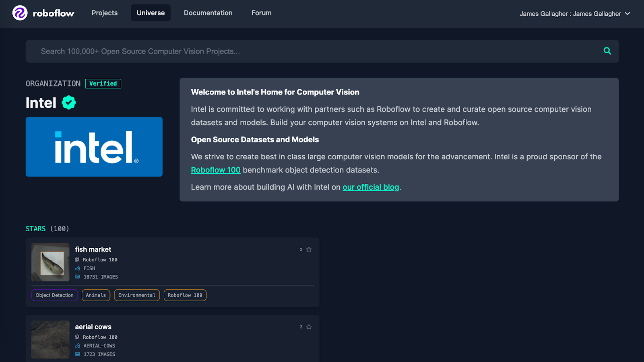Viewport: 644px width, 362px height.
Task: Open the Projects menu
Action: click(x=105, y=13)
